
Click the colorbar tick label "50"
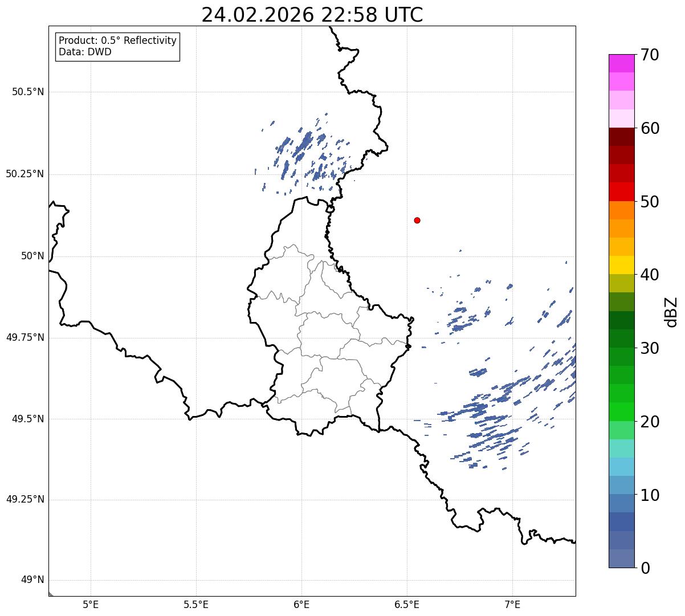[x=650, y=202]
